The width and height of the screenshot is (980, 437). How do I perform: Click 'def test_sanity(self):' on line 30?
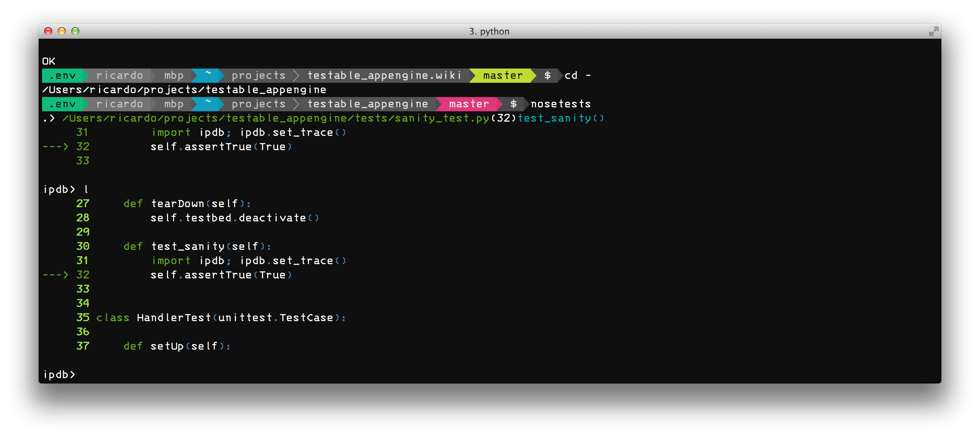[x=197, y=246]
